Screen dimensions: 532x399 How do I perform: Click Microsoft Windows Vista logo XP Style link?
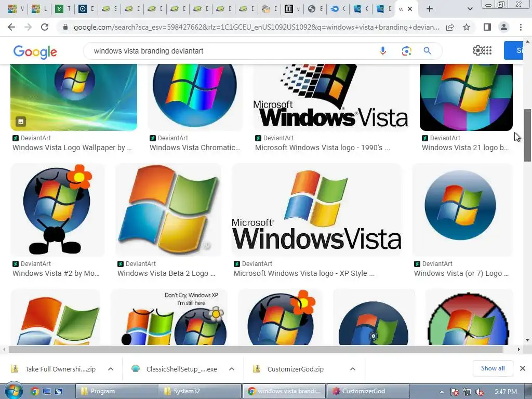pyautogui.click(x=304, y=273)
